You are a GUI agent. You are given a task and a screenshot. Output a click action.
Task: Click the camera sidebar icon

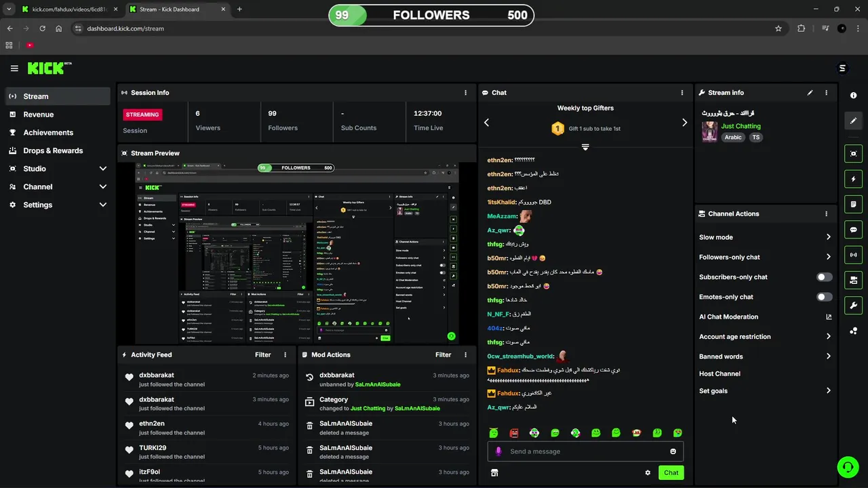853,280
